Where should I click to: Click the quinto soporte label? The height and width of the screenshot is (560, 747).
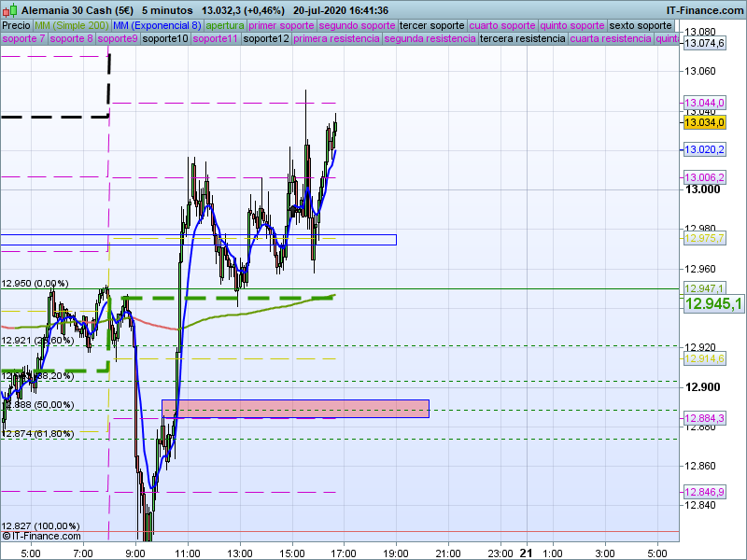[x=572, y=25]
